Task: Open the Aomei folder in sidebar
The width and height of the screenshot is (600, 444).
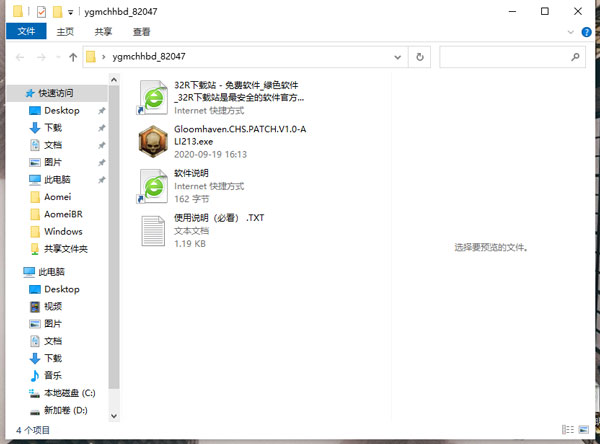Action: pyautogui.click(x=58, y=197)
